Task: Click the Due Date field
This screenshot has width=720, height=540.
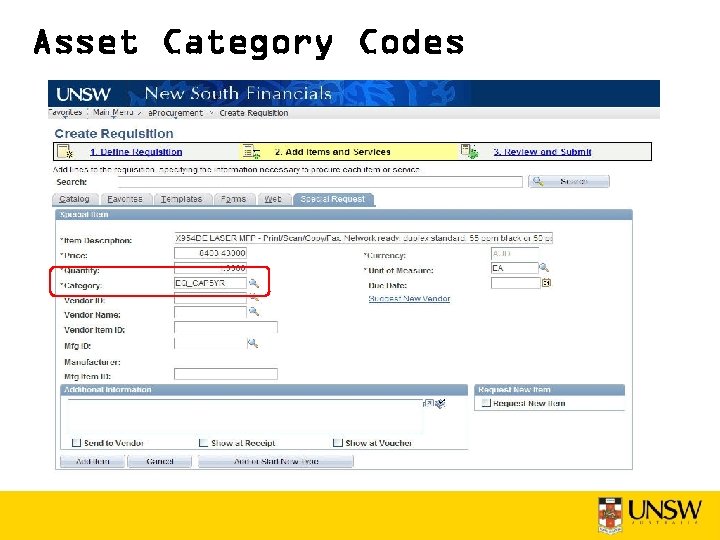Action: click(515, 283)
